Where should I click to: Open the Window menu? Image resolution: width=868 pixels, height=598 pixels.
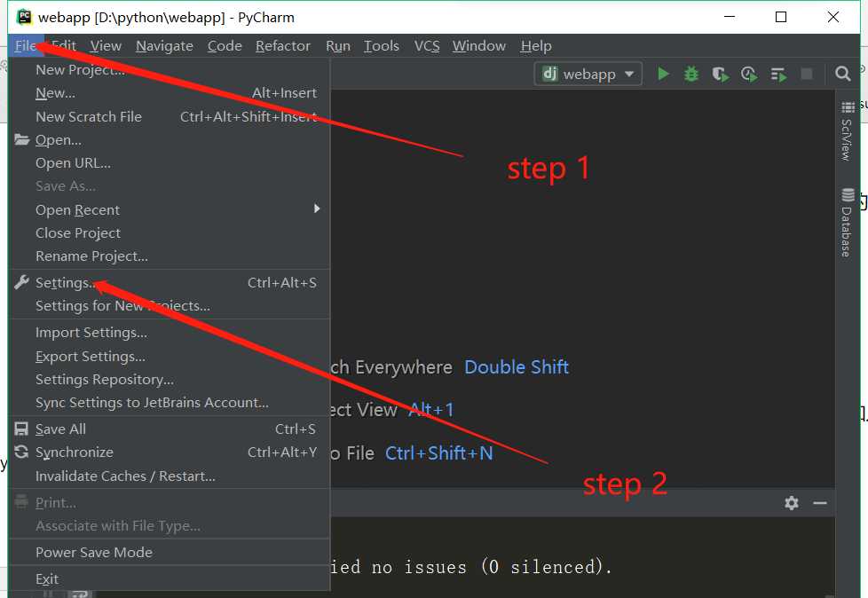[x=479, y=46]
